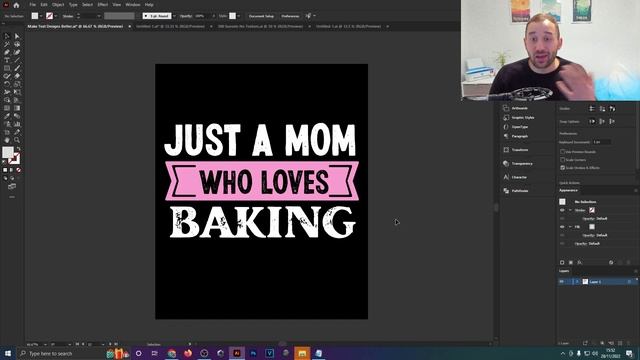
Task: Open the Transparency panel
Action: (x=518, y=164)
